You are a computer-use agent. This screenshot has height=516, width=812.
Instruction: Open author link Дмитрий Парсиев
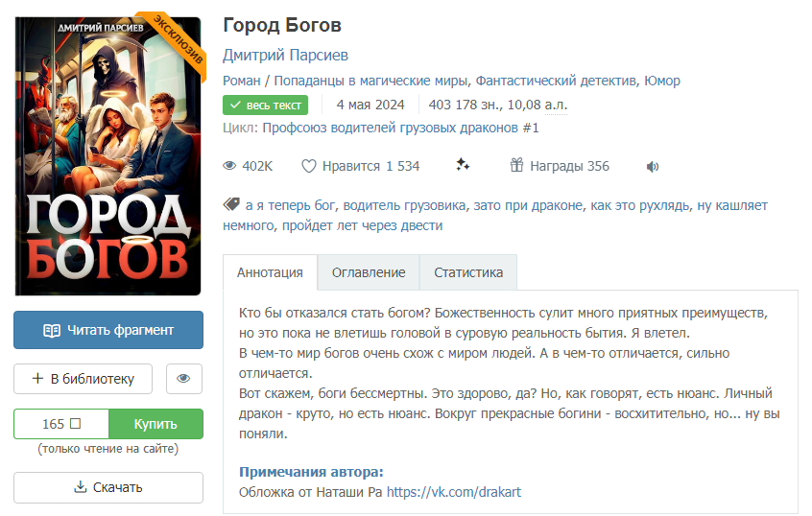pyautogui.click(x=285, y=55)
